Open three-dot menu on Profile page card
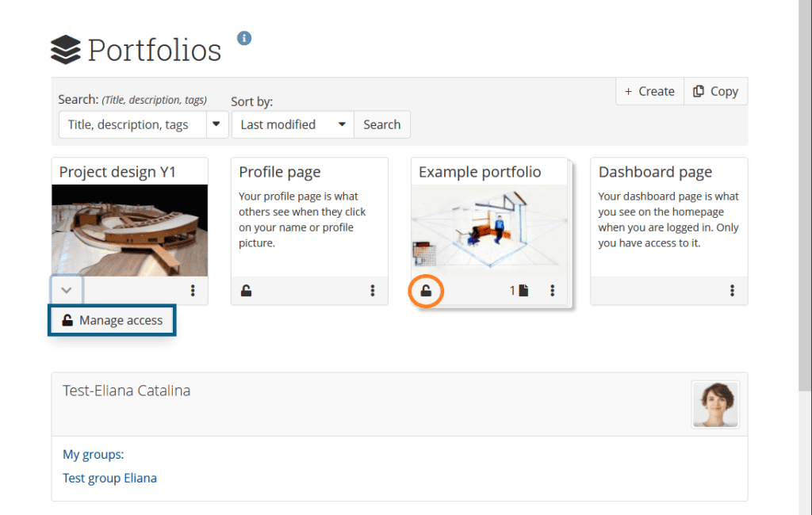The height and width of the screenshot is (515, 812). [373, 291]
